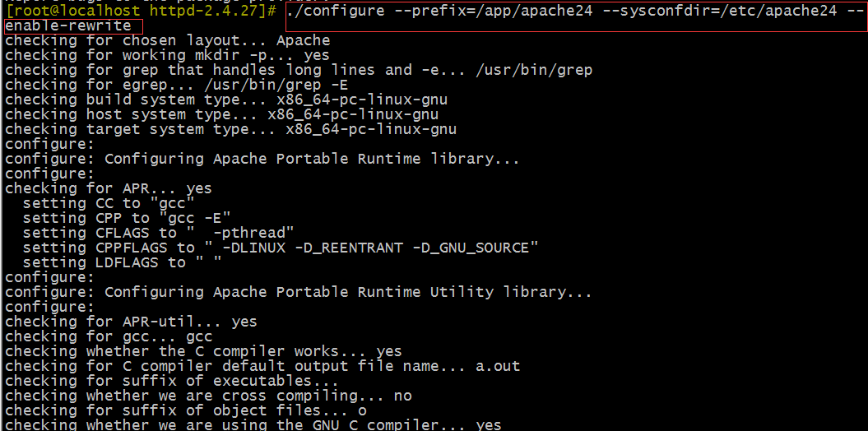Select line 'checking for chosen layout... Apache'
868x431 pixels.
point(168,40)
